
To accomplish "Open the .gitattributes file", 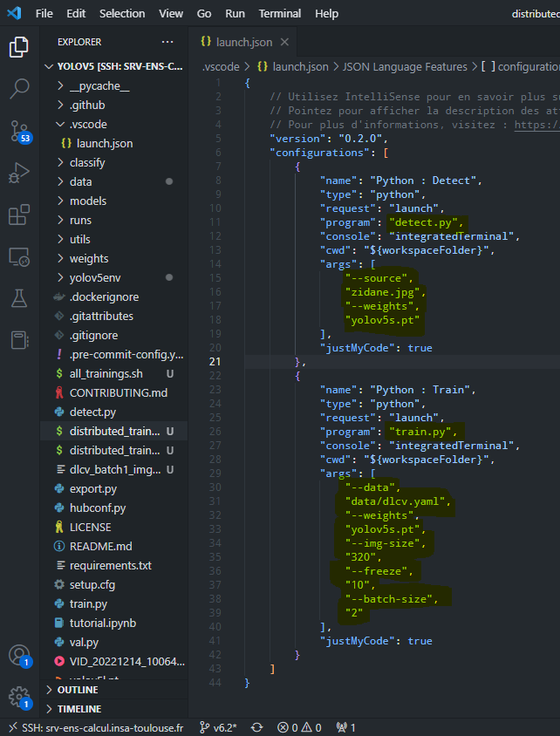I will (114, 317).
